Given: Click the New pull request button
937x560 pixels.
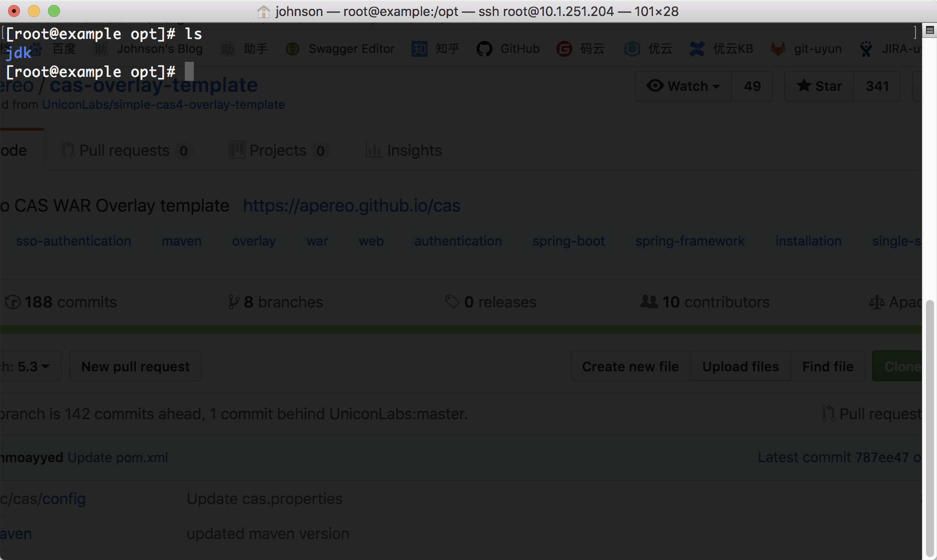Looking at the screenshot, I should 135,366.
